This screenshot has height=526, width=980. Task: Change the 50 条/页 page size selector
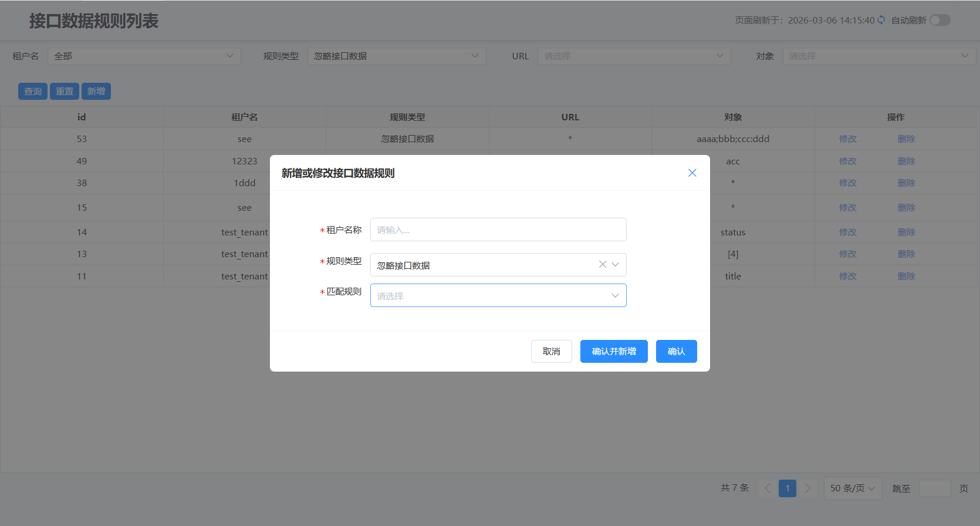pyautogui.click(x=852, y=488)
